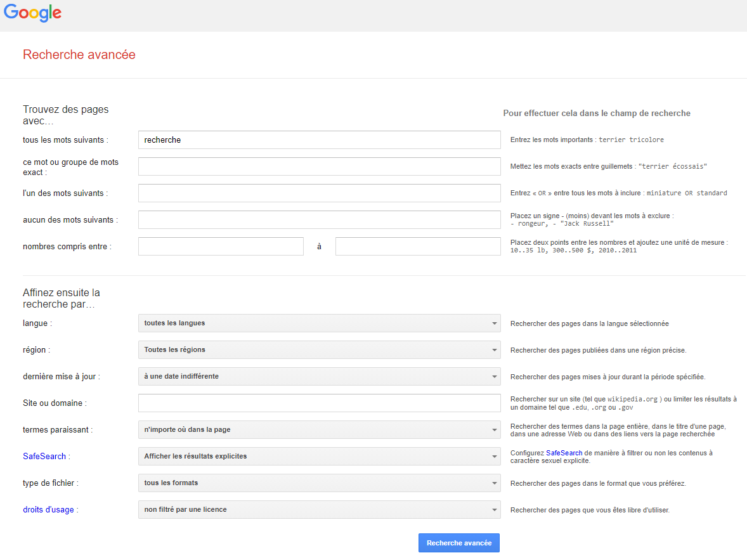747x560 pixels.
Task: Open the 'tous les formats' dropdown
Action: 319,483
